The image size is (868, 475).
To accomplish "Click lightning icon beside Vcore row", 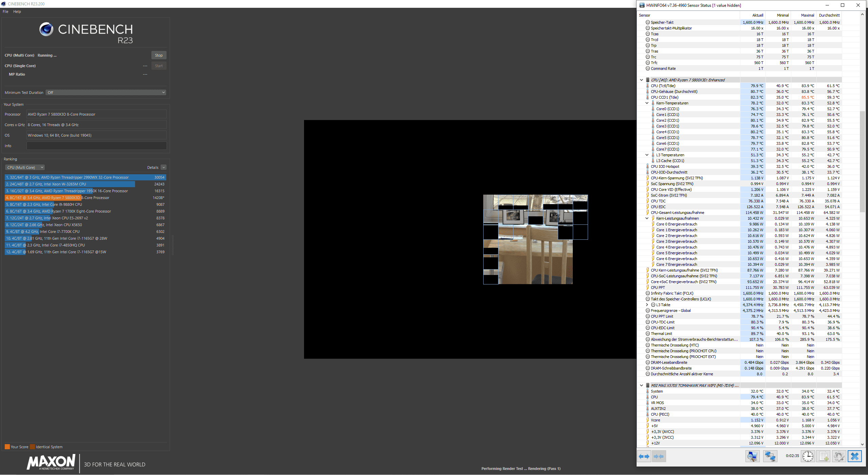I will (x=648, y=420).
